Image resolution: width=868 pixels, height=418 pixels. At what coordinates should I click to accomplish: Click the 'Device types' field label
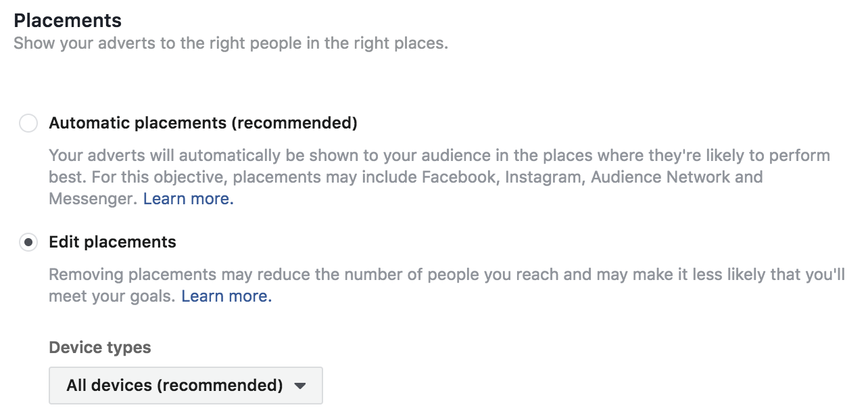click(100, 348)
